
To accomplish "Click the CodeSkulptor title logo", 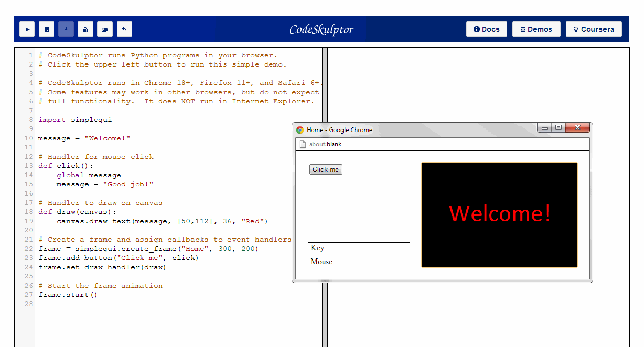I will [x=321, y=29].
